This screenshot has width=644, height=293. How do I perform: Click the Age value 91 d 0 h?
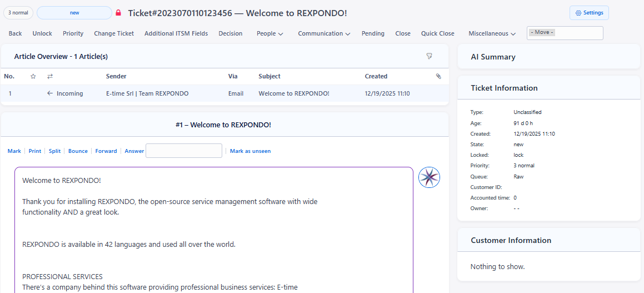(x=523, y=122)
